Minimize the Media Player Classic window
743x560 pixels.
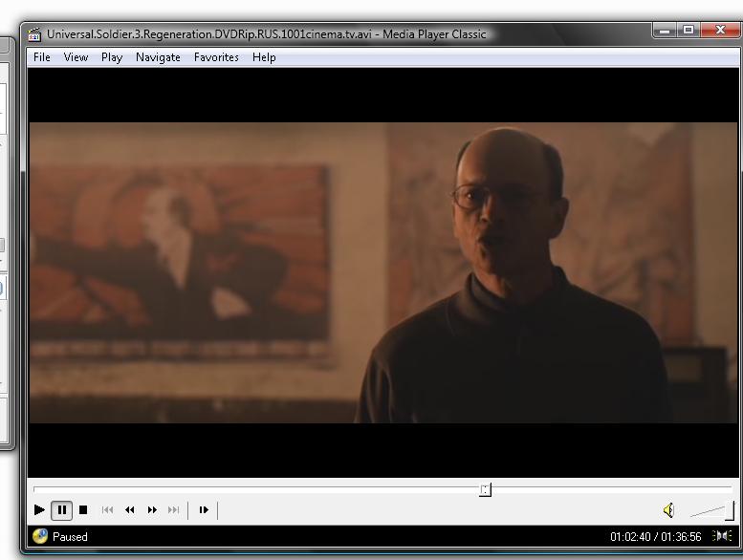(x=665, y=31)
